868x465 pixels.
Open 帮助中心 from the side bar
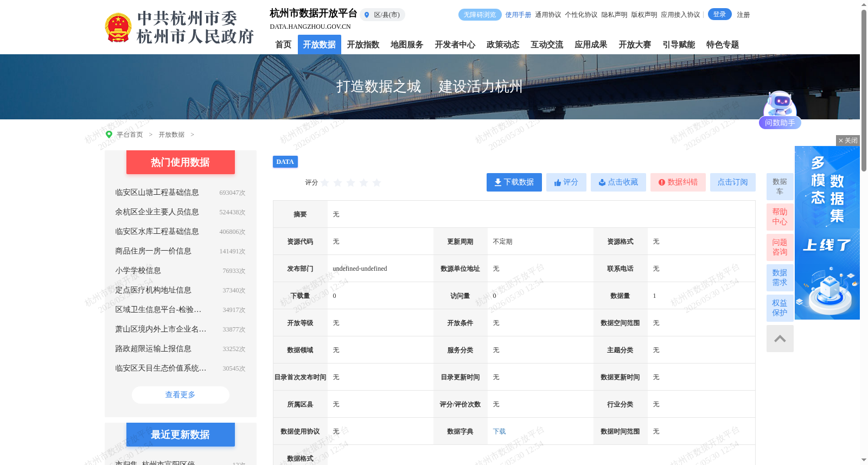tap(780, 217)
